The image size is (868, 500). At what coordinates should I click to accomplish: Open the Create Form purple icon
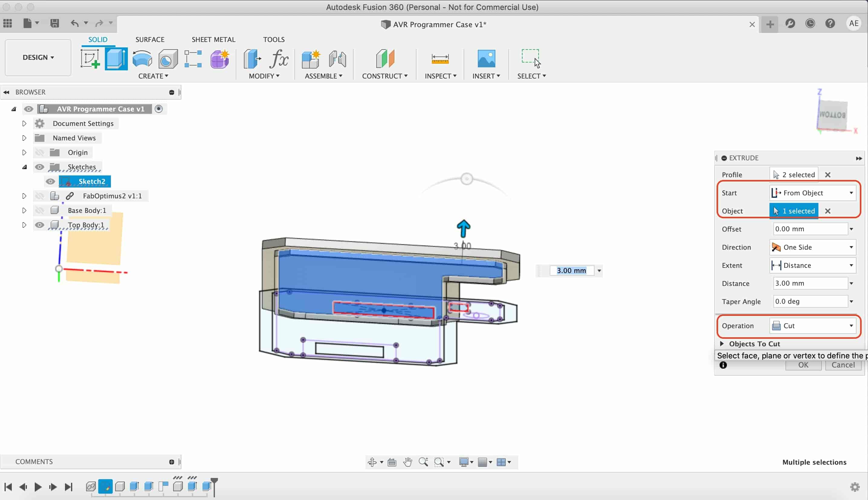[220, 59]
